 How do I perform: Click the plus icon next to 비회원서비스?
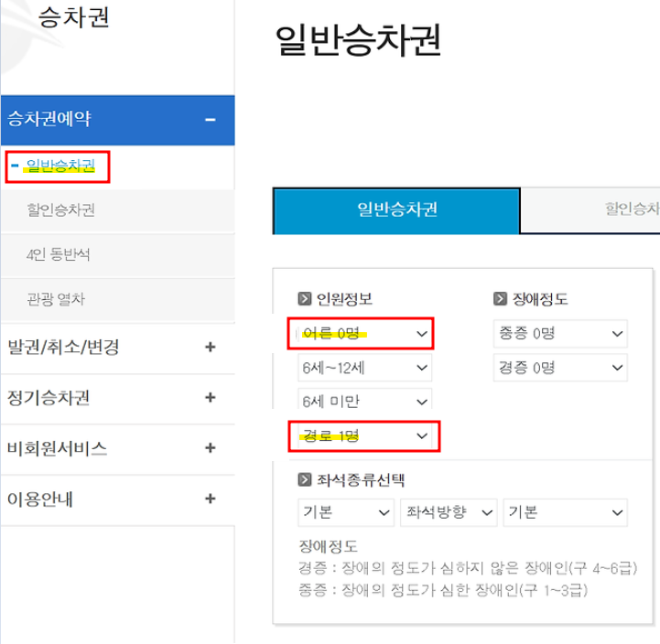click(210, 448)
